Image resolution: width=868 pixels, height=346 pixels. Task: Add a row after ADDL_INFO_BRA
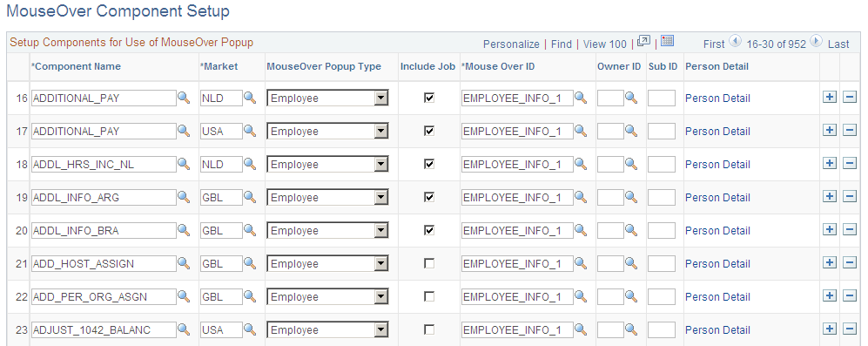(x=829, y=229)
